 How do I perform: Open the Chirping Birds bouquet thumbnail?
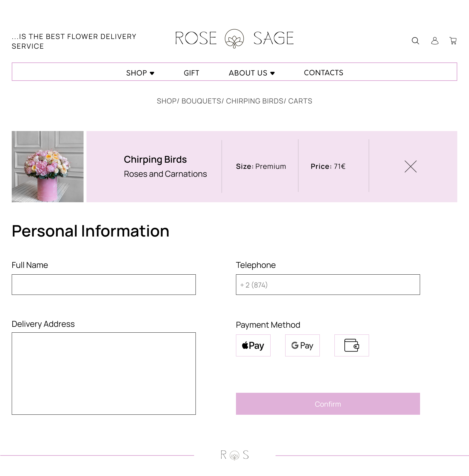47,166
